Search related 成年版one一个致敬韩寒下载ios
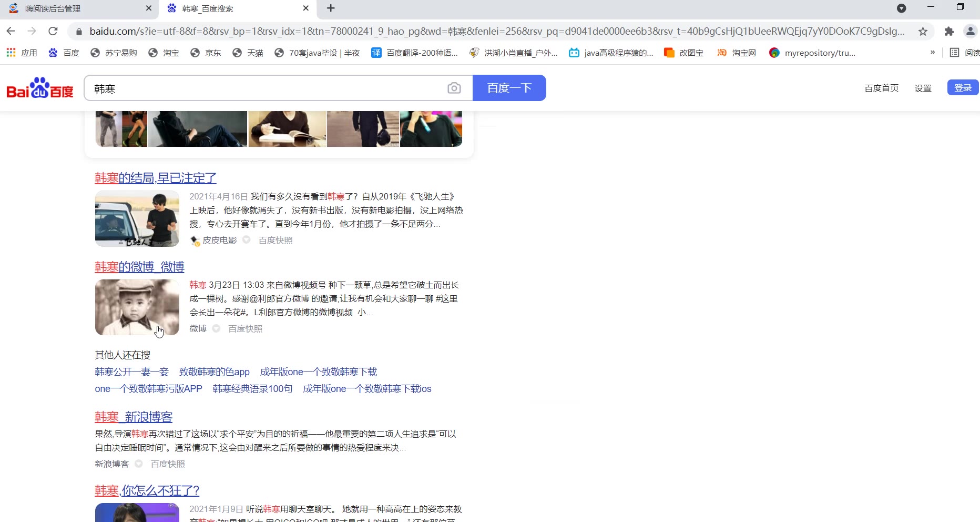 pyautogui.click(x=367, y=389)
